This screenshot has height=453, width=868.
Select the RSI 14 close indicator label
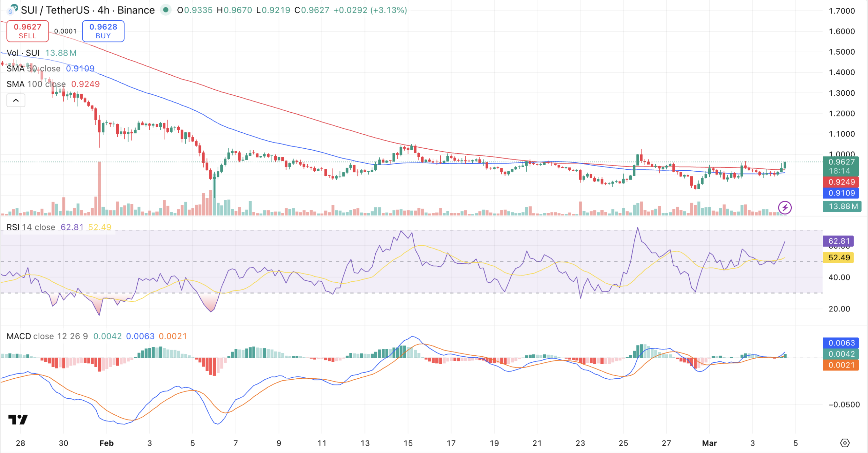[31, 227]
